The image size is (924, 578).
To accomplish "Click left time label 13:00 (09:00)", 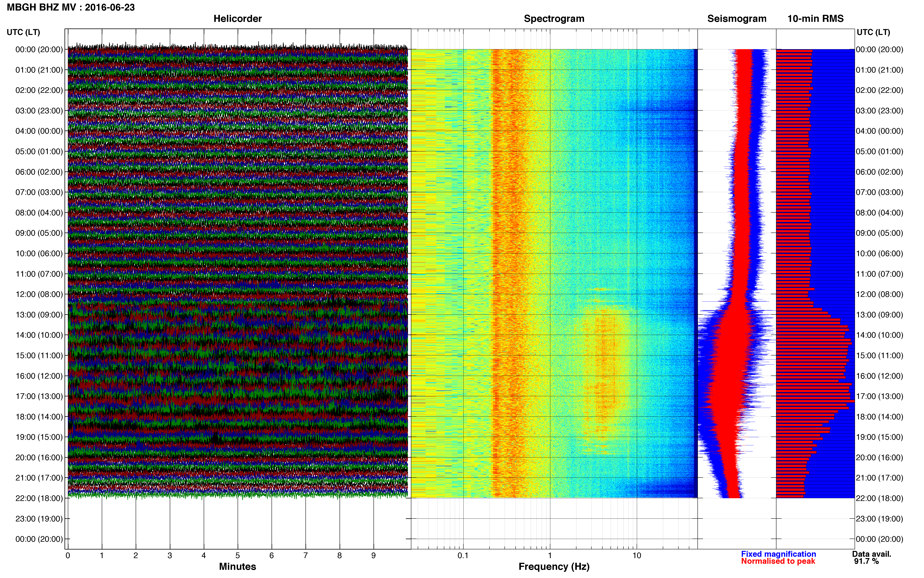I will (x=39, y=315).
